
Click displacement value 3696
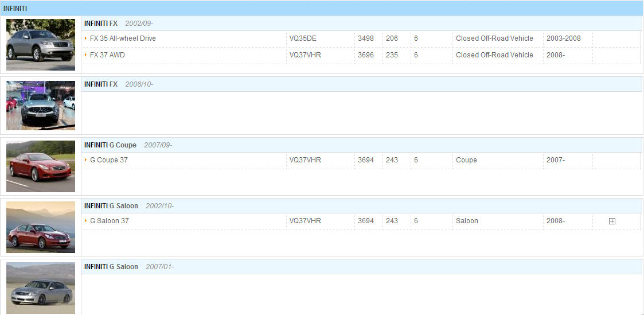click(365, 55)
